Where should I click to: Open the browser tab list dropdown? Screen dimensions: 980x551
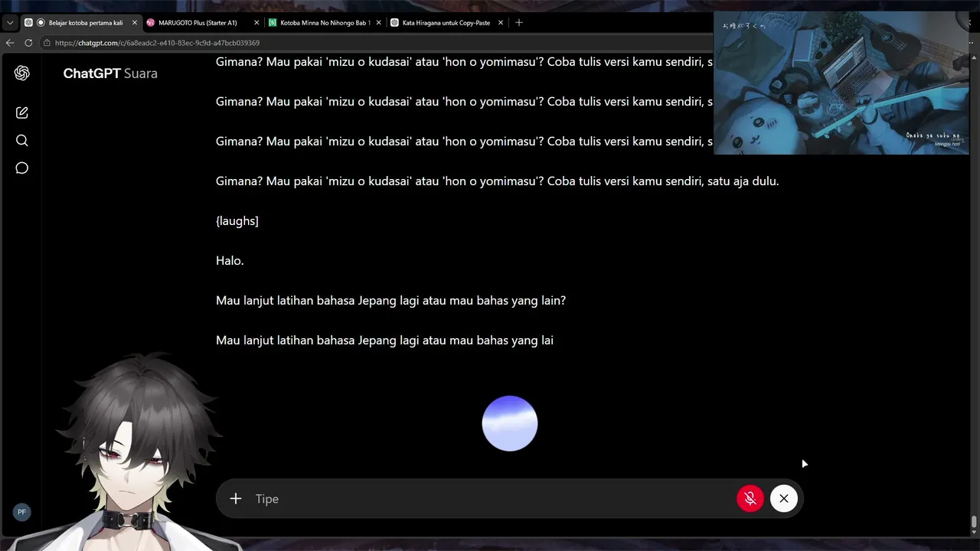10,23
